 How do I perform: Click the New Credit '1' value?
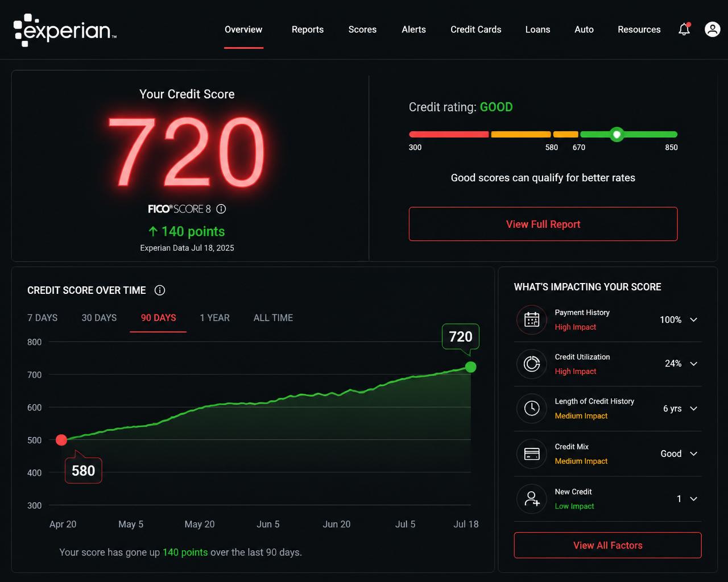pyautogui.click(x=679, y=499)
